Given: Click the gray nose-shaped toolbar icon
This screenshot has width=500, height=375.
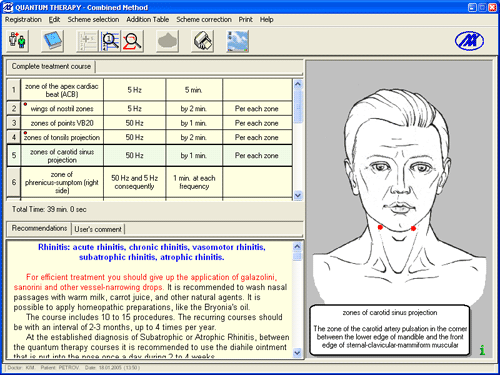Looking at the screenshot, I should point(167,41).
